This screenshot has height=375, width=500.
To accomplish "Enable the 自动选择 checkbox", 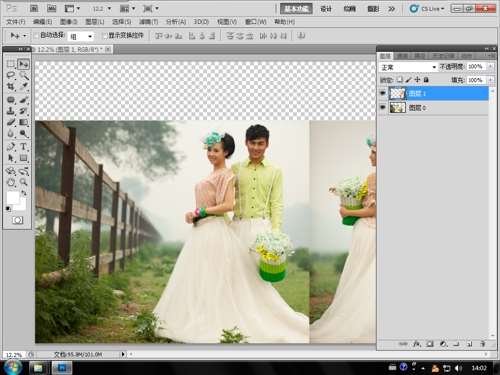I will tap(36, 35).
